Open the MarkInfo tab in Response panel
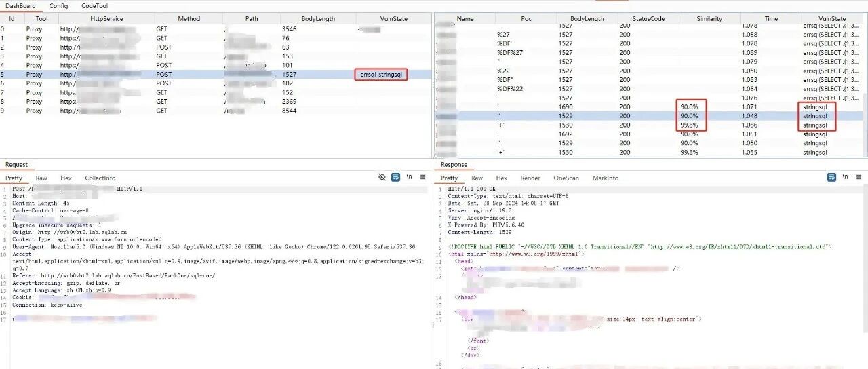 tap(605, 178)
